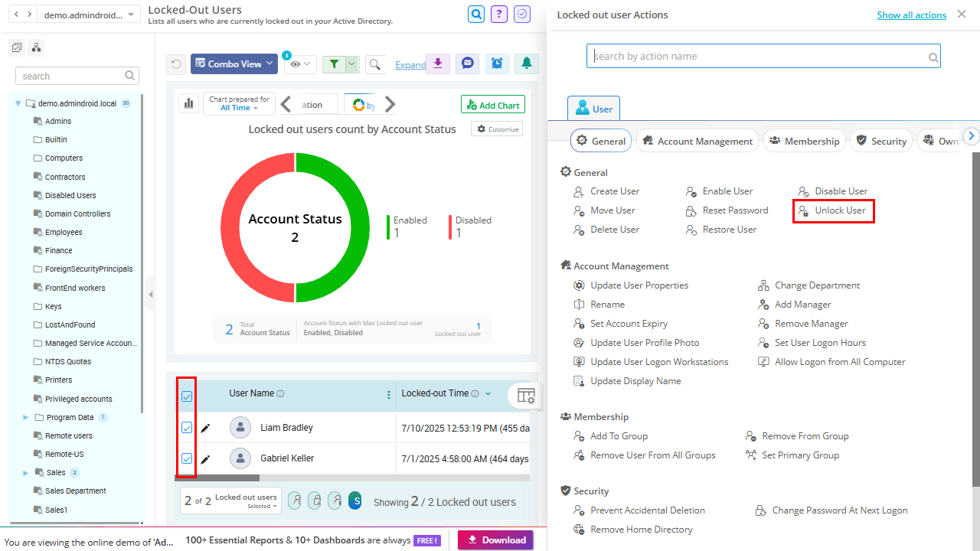This screenshot has height=551, width=980.
Task: Open User Name column three-dot menu
Action: pos(389,395)
